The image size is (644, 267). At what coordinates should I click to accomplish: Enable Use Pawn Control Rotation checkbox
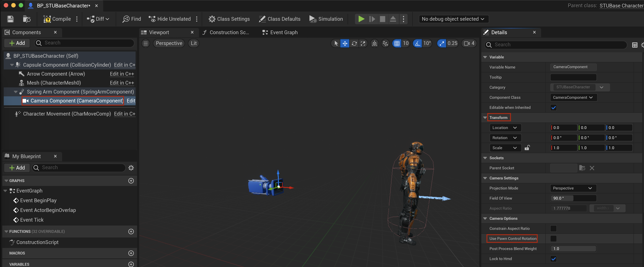[x=553, y=239]
